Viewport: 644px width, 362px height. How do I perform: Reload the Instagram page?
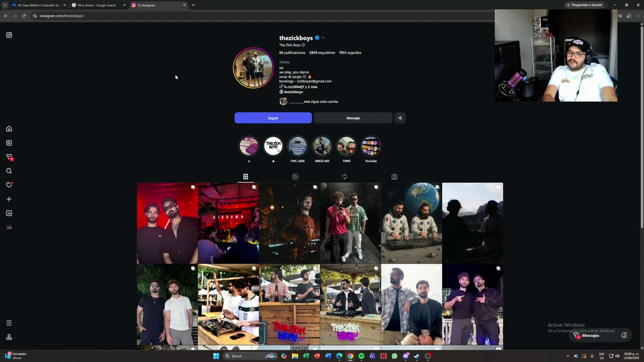pyautogui.click(x=24, y=16)
